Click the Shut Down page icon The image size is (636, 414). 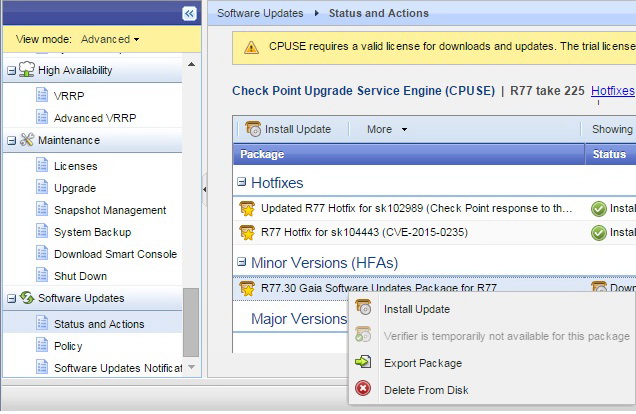42,275
